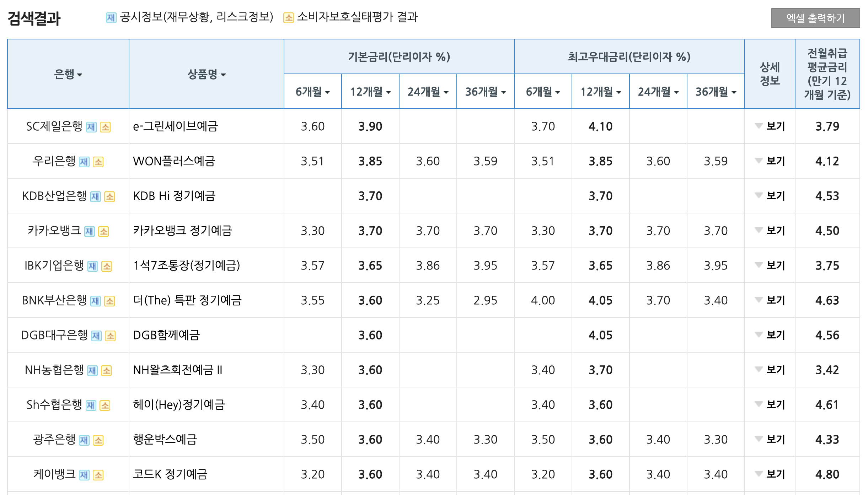The width and height of the screenshot is (868, 495).
Task: Open BNK부산은행 blue 재 icon
Action: coord(96,301)
